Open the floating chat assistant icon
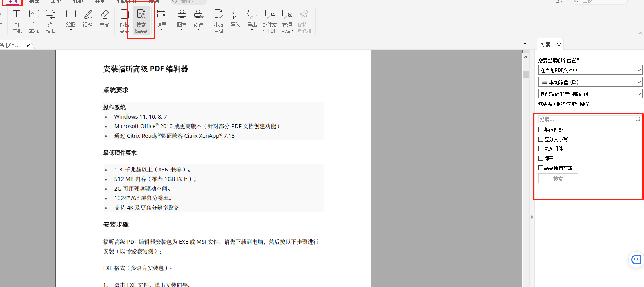The image size is (644, 287). tap(636, 260)
